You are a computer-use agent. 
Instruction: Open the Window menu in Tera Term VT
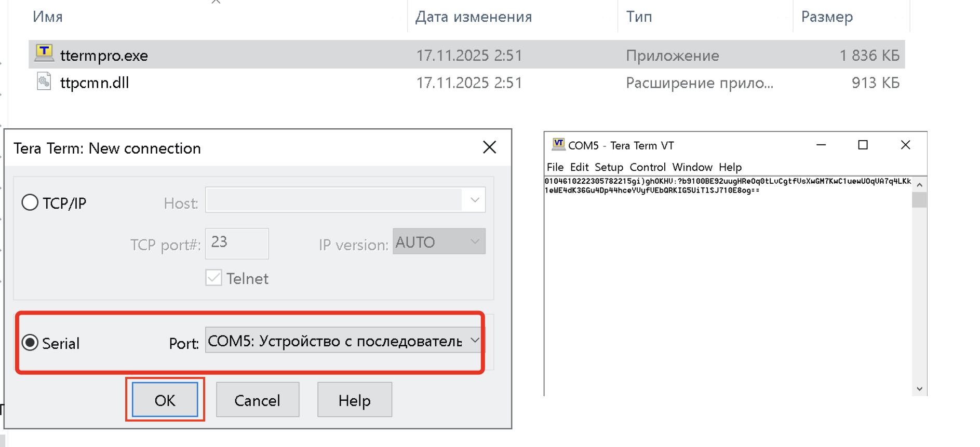pyautogui.click(x=692, y=167)
